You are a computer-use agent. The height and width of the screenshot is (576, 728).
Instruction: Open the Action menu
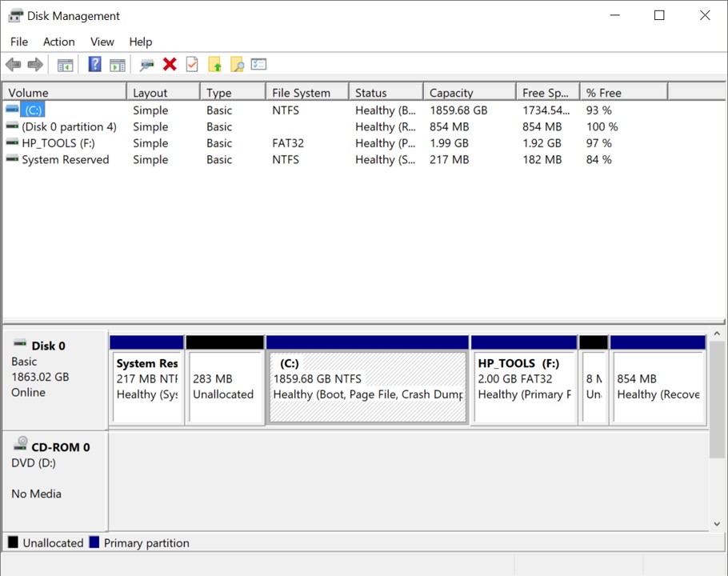(59, 42)
